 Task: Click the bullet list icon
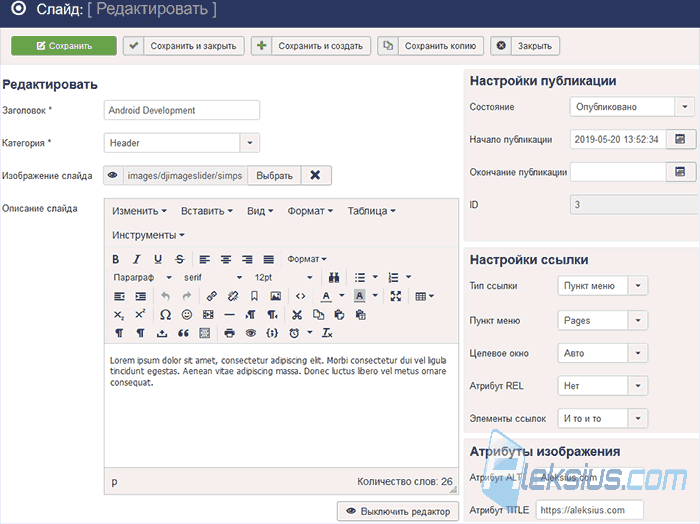point(360,278)
